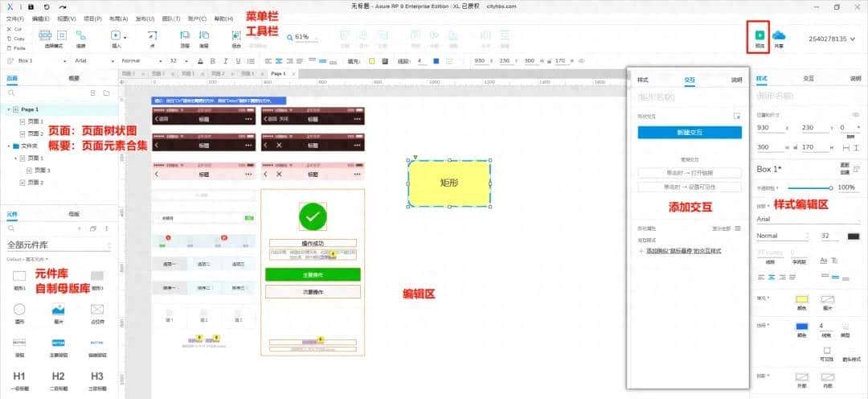
Task: Click text color (A) icon in format bar
Action: [x=200, y=60]
